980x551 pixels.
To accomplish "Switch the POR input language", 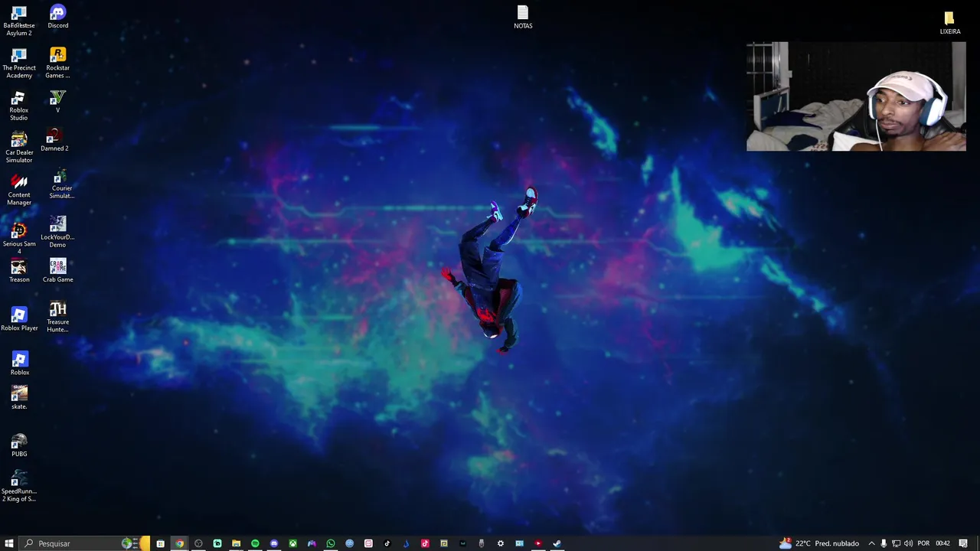I will click(923, 543).
